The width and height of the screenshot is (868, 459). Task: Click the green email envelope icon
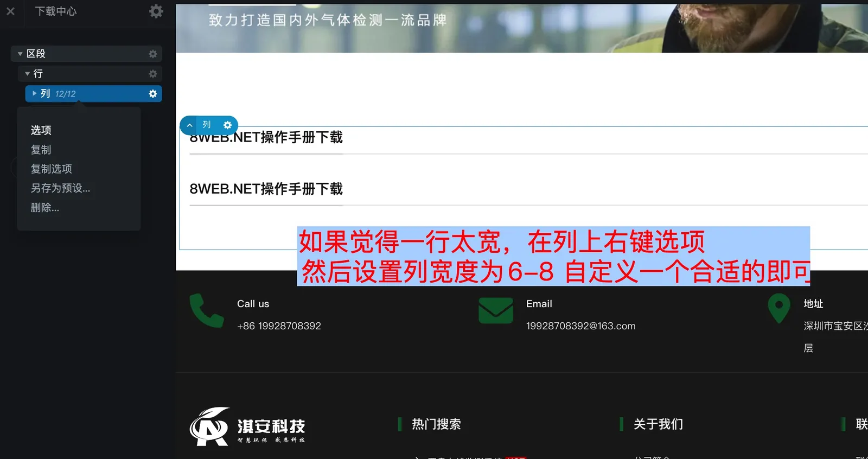click(495, 311)
